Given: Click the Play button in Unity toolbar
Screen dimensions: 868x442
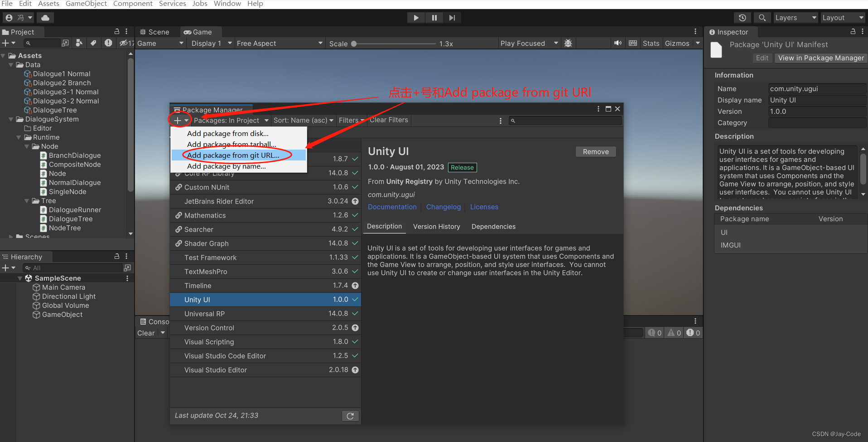Looking at the screenshot, I should [416, 18].
